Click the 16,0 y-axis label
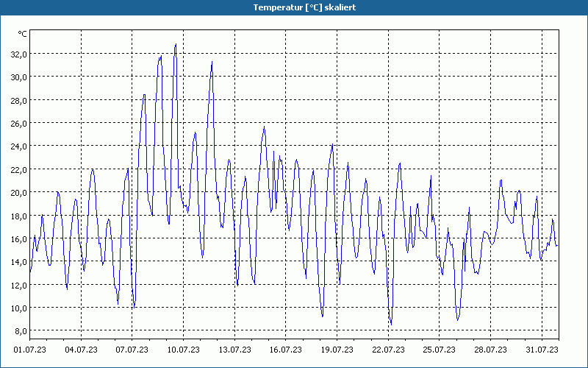 pyautogui.click(x=19, y=238)
